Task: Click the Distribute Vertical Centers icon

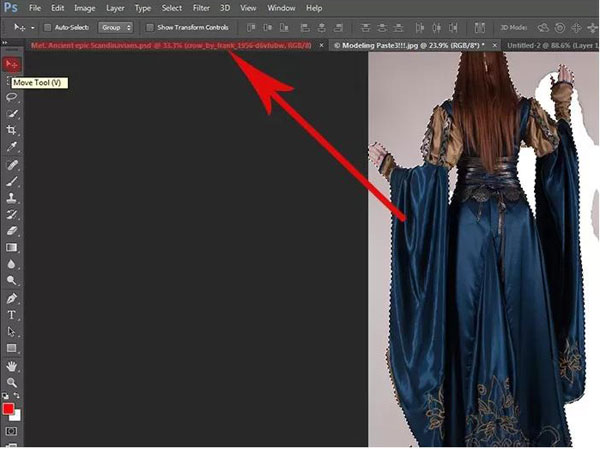Action: pyautogui.click(x=382, y=28)
